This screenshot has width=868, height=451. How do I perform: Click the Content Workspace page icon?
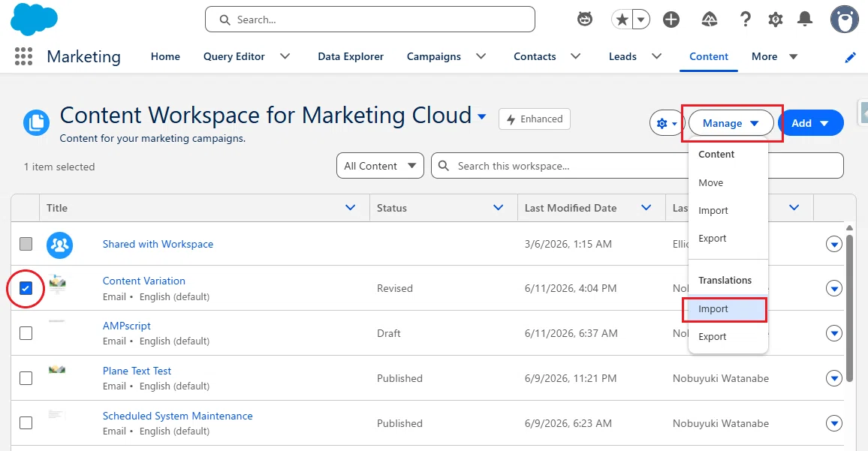pyautogui.click(x=37, y=122)
